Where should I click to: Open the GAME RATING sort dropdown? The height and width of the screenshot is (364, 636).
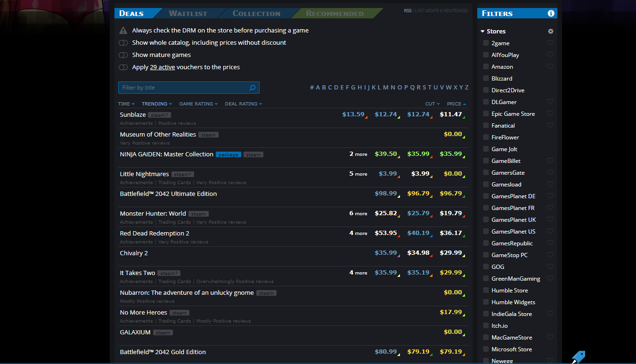tap(199, 104)
